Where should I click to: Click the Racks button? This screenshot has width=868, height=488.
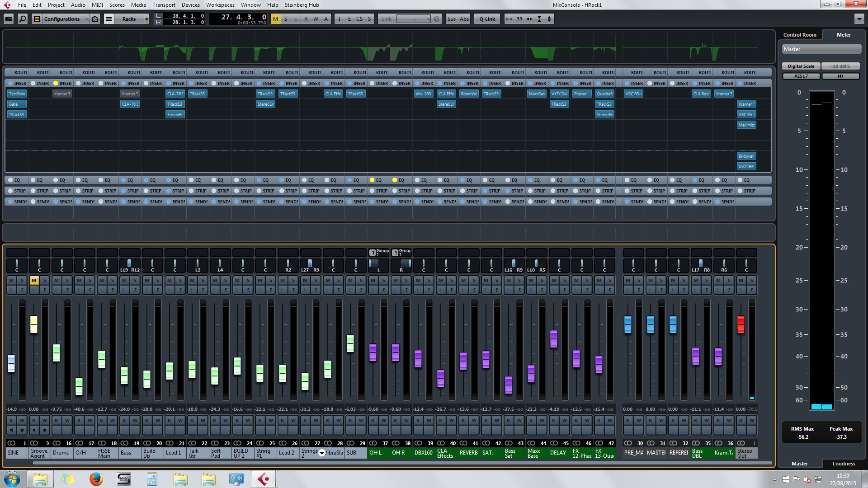click(129, 19)
